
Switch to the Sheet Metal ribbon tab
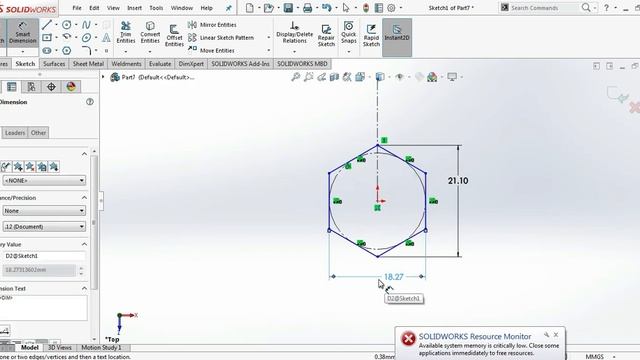pos(88,64)
